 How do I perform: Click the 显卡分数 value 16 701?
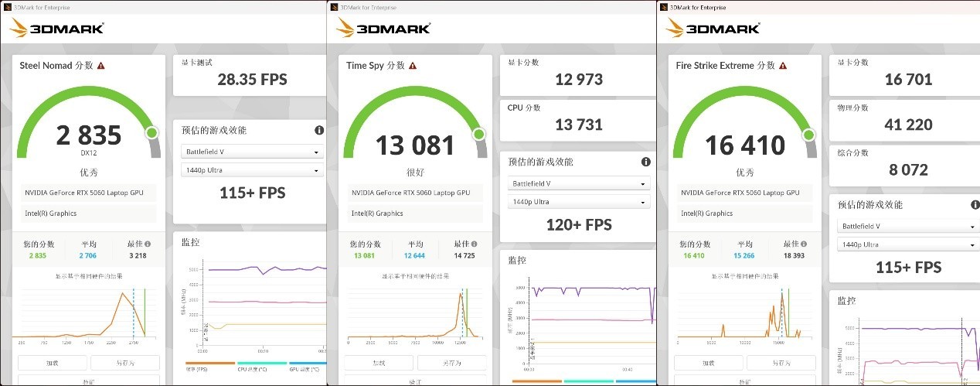[908, 79]
